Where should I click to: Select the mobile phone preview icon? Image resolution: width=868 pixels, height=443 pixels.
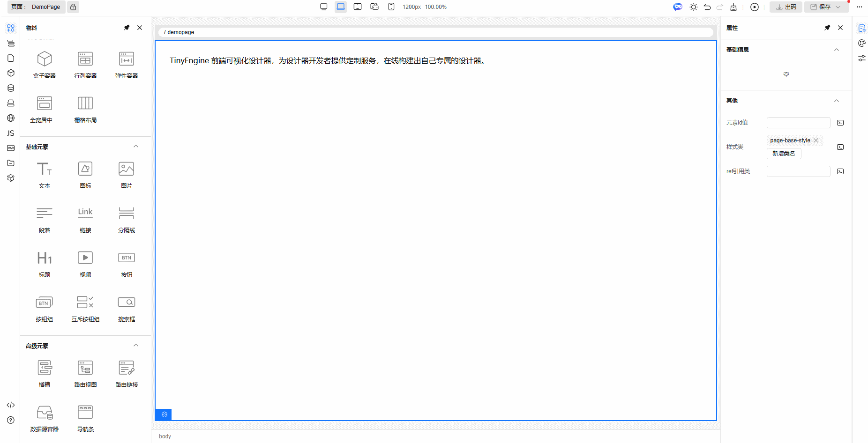(x=391, y=7)
